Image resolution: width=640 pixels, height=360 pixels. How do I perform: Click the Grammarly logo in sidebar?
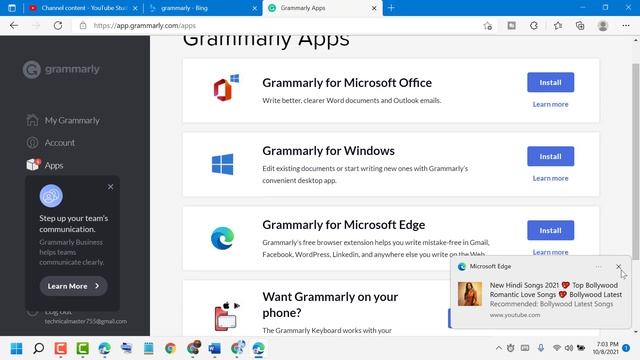coord(61,69)
